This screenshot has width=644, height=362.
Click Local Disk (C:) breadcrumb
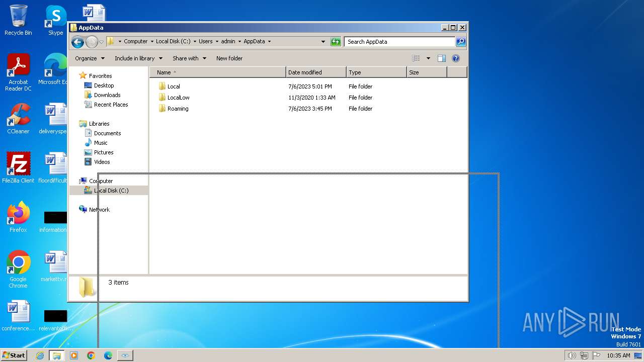tap(173, 42)
